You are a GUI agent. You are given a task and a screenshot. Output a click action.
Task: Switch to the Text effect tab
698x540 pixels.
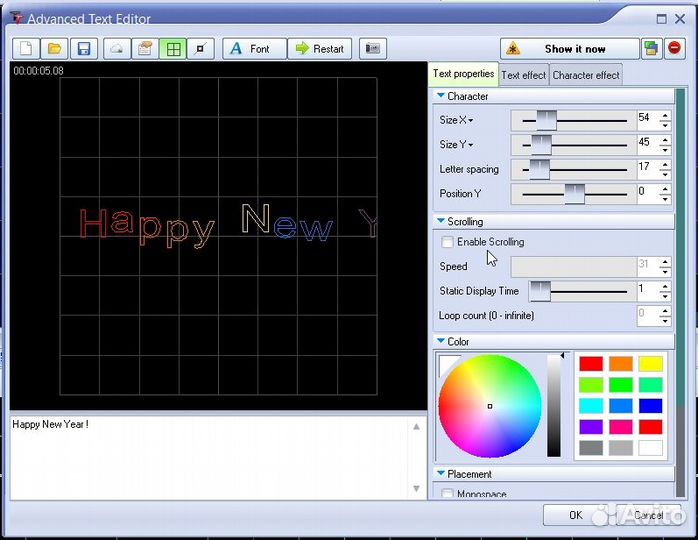pyautogui.click(x=523, y=75)
